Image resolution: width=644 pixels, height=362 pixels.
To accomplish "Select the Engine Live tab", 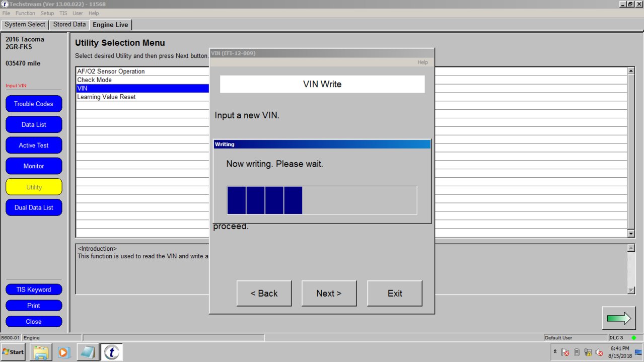I will 111,24.
